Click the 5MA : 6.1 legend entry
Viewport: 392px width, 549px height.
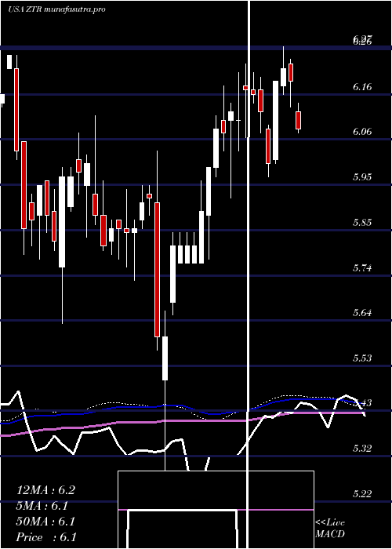(x=42, y=506)
